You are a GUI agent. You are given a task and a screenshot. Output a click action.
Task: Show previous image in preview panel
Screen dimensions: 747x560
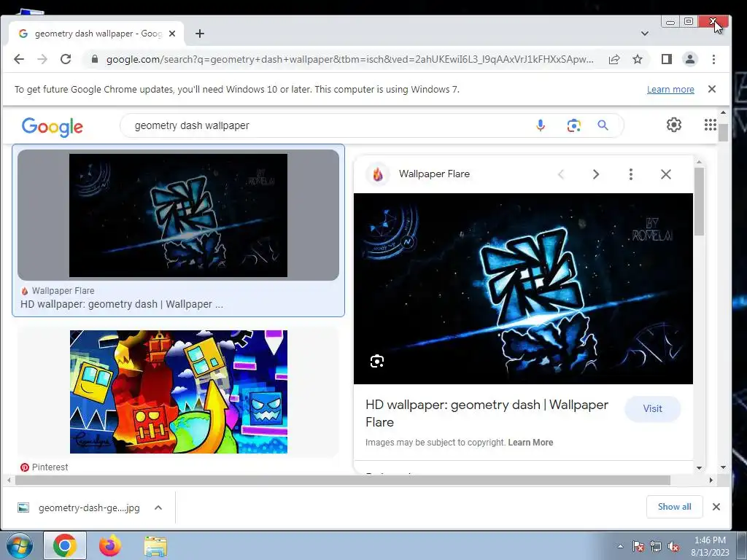[561, 174]
